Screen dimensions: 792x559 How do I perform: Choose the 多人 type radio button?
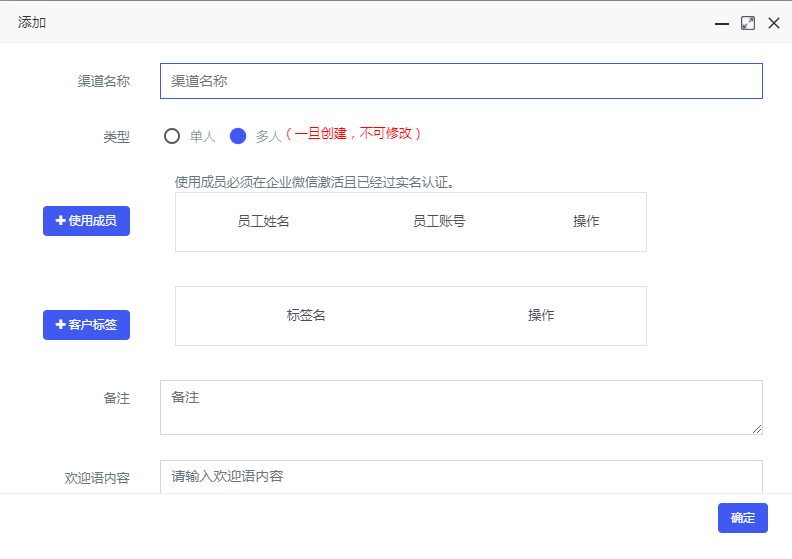pos(238,136)
